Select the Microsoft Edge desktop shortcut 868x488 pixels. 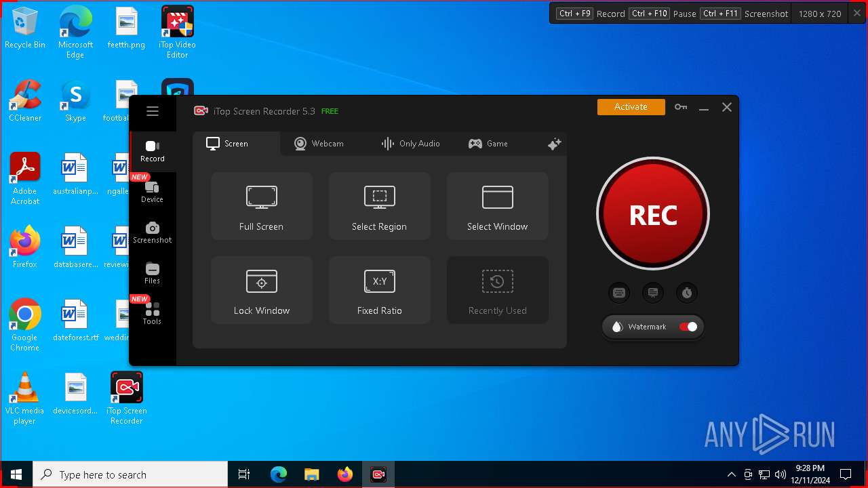tap(75, 33)
